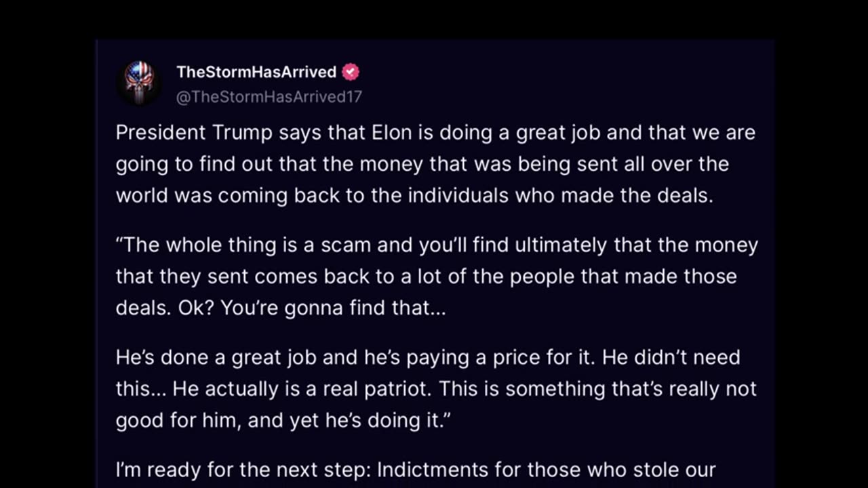Click the line starting "going to find out"
This screenshot has height=488, width=868.
pyautogui.click(x=422, y=164)
